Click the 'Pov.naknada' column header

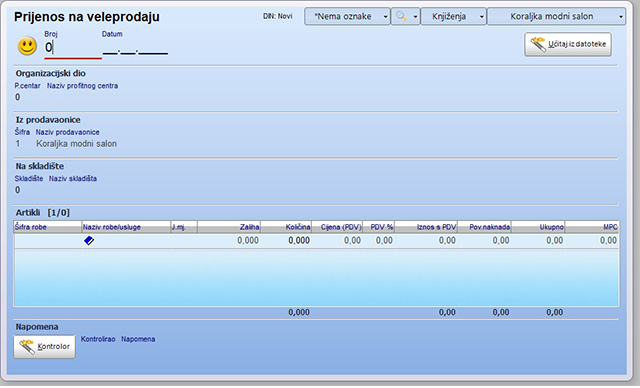(x=484, y=227)
